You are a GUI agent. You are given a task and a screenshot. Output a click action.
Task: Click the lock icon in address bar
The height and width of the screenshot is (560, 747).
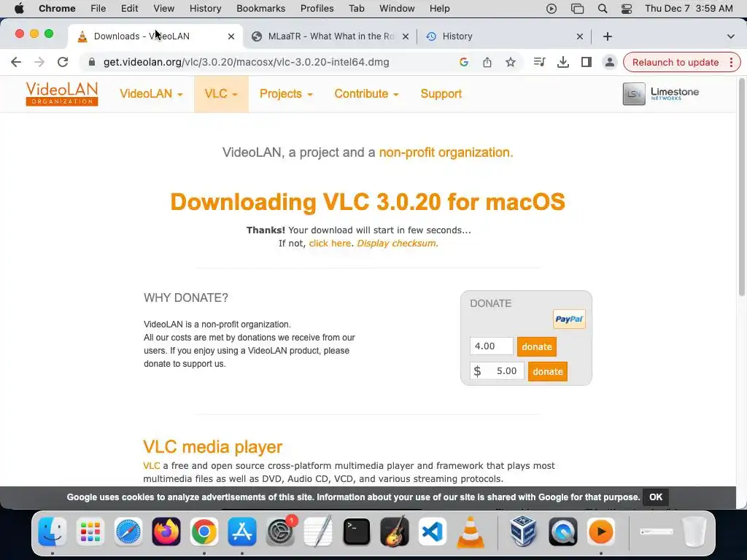tap(92, 62)
